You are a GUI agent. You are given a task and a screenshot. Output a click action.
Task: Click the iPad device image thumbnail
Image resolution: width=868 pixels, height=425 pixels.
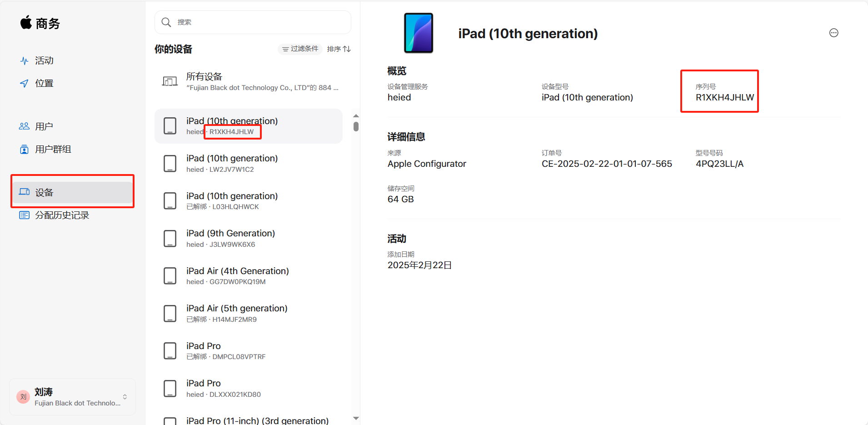click(x=419, y=33)
